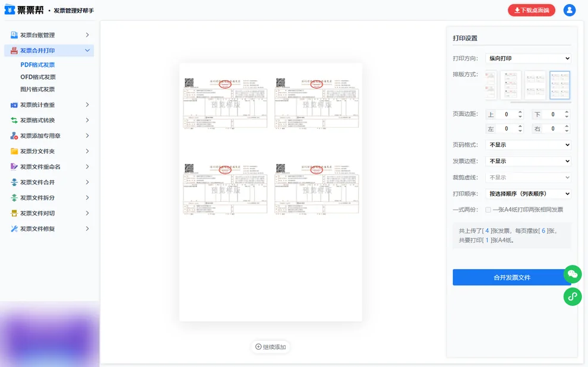Open the user account avatar
Image resolution: width=588 pixels, height=367 pixels.
569,10
